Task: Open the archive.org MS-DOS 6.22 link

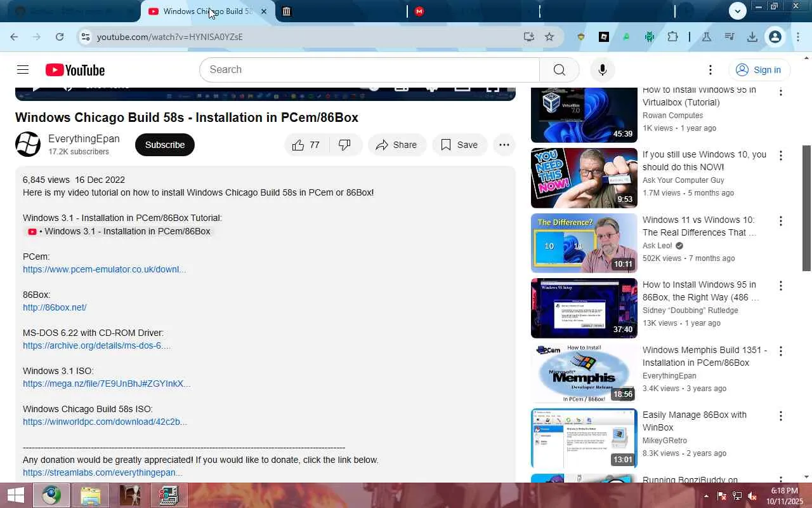Action: click(96, 345)
